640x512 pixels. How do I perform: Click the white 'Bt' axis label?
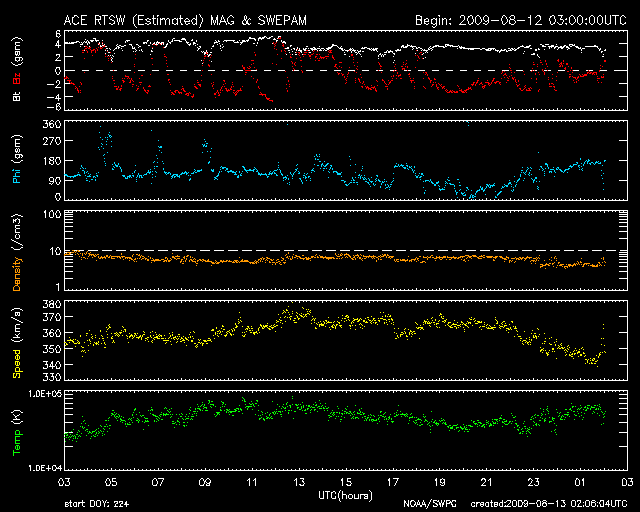pos(17,97)
